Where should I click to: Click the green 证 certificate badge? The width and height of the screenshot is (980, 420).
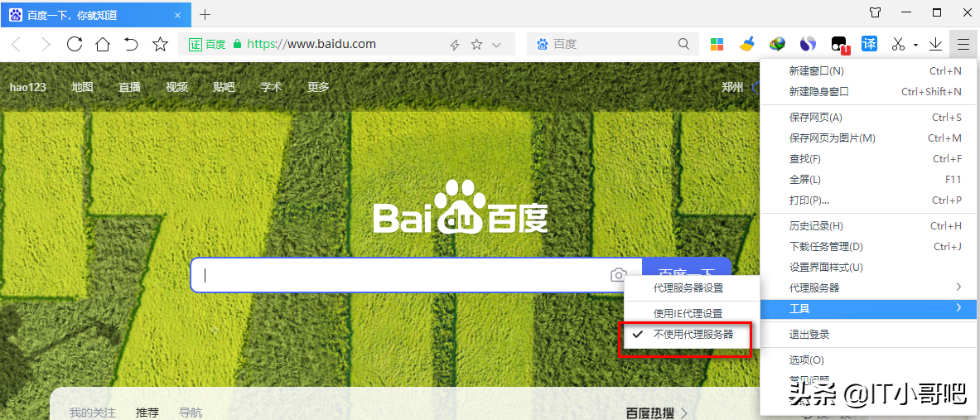pos(195,45)
